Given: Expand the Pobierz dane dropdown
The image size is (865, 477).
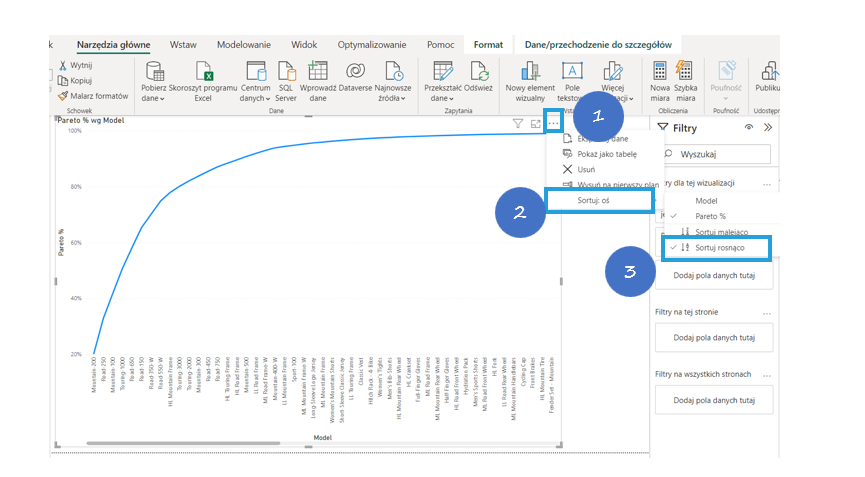Looking at the screenshot, I should 153,99.
